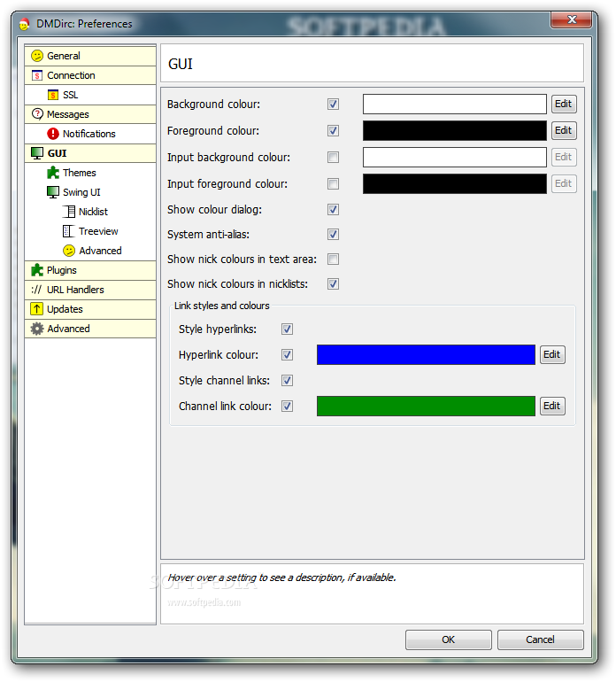Image resolution: width=616 pixels, height=682 pixels.
Task: Click the SSL icon in sidebar
Action: [x=53, y=95]
